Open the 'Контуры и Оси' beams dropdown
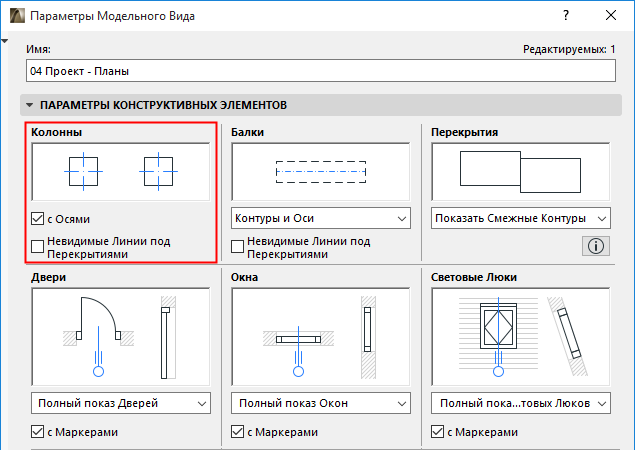635x450 pixels. point(321,218)
